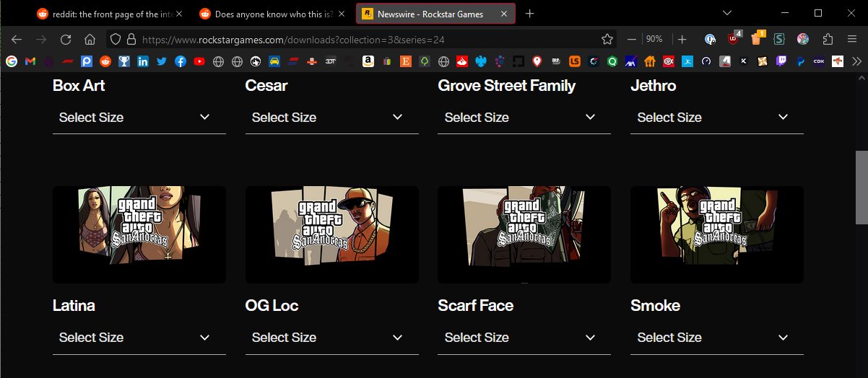The image size is (868, 378).
Task: Go to the Firefox home page
Action: pyautogui.click(x=90, y=39)
